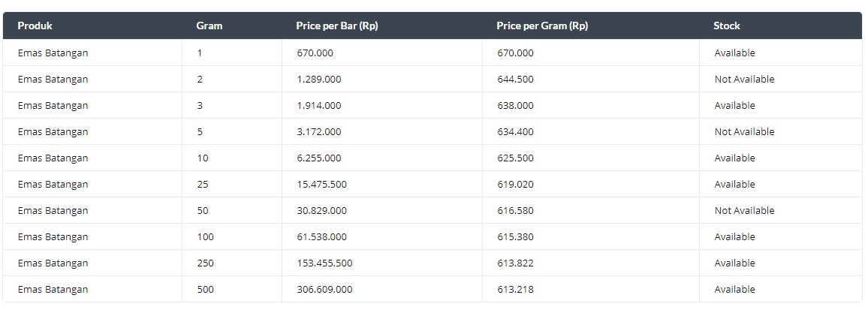Image resolution: width=868 pixels, height=322 pixels.
Task: Select the 670.000 price per bar cell
Action: coord(315,53)
